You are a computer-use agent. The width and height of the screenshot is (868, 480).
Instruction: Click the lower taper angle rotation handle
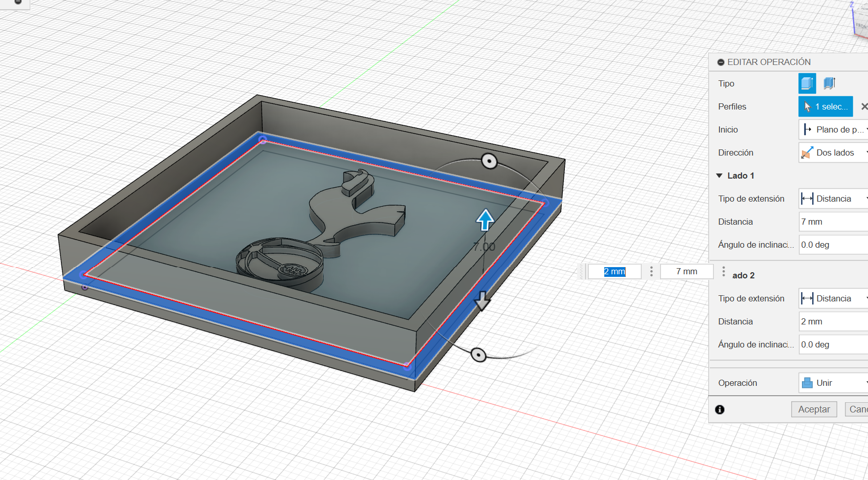coord(478,355)
